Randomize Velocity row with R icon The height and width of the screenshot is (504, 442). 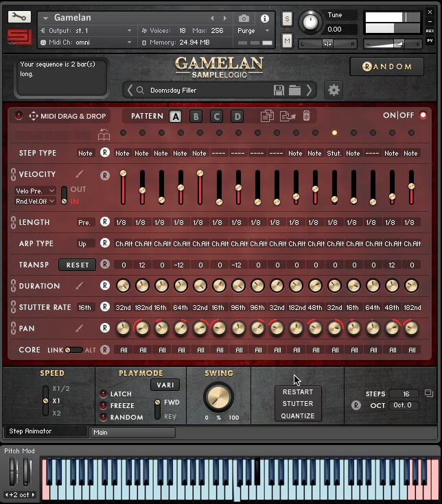(105, 176)
